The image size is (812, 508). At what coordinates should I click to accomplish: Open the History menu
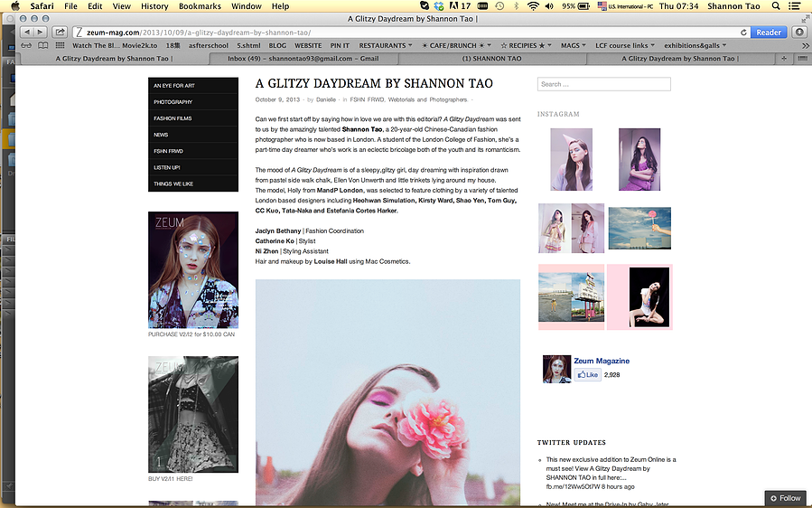pyautogui.click(x=154, y=6)
